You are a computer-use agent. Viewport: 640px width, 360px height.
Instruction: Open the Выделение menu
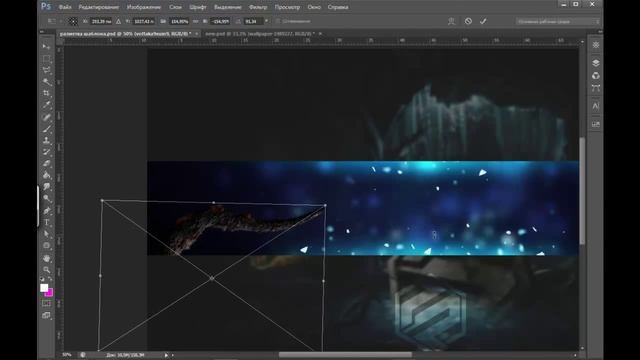coord(228,7)
